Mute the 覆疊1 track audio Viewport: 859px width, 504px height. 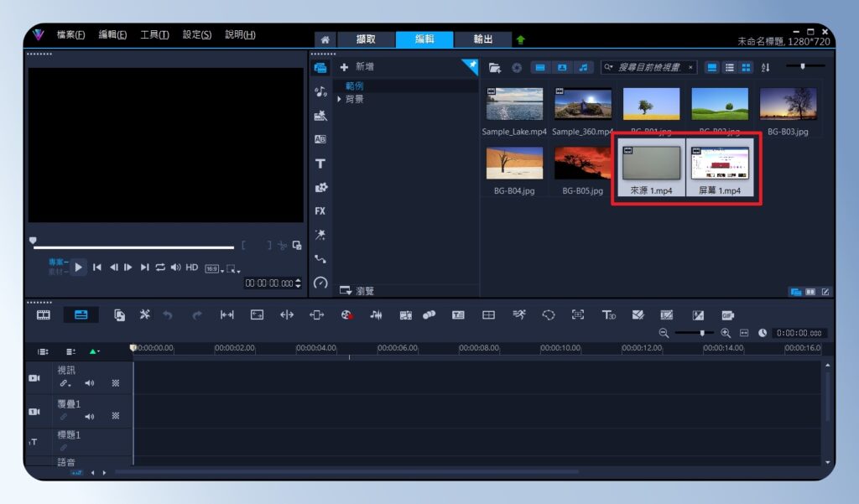tap(90, 417)
